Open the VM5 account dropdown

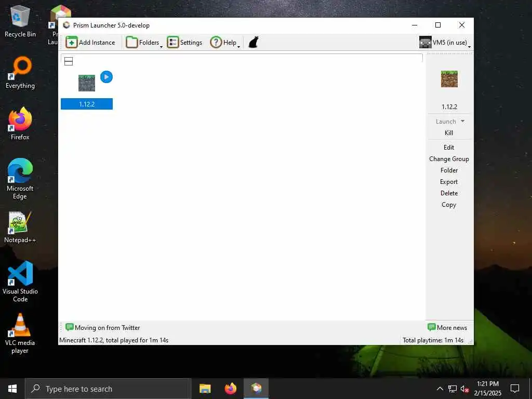click(x=445, y=43)
